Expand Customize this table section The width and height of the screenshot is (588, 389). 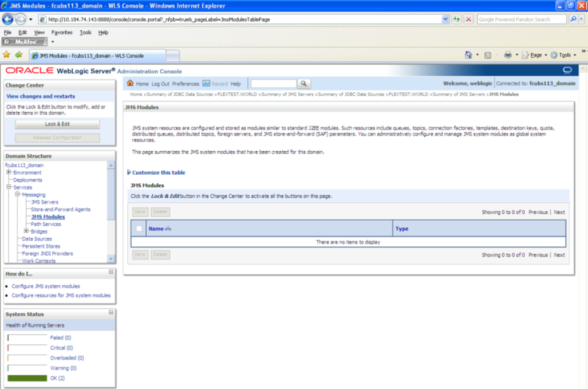tap(158, 172)
